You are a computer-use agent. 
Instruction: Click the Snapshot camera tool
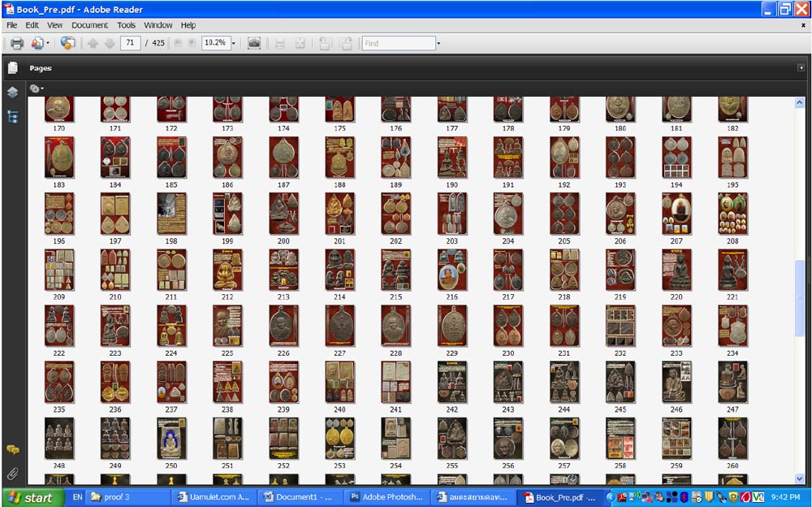coord(254,43)
